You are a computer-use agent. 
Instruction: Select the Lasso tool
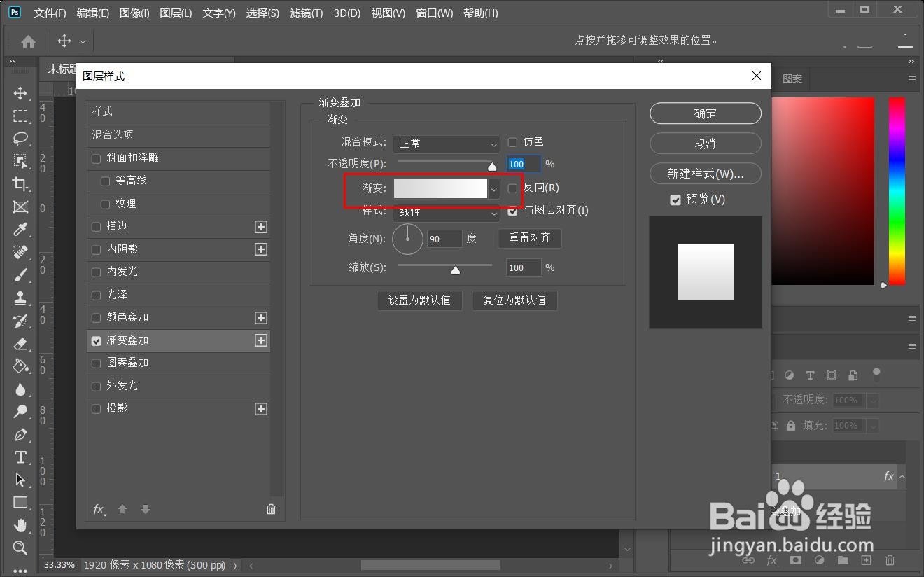pyautogui.click(x=20, y=139)
